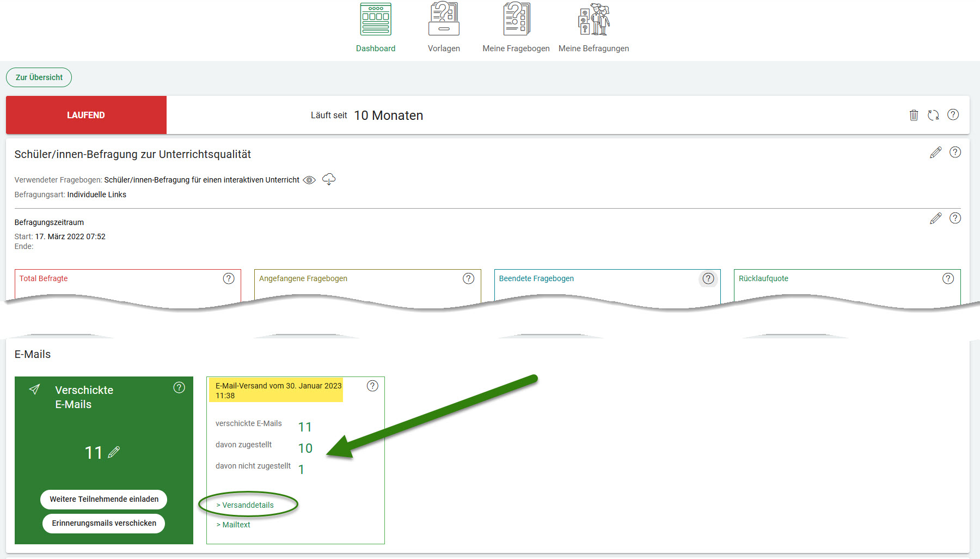Download the questionnaire via cloud icon

329,179
